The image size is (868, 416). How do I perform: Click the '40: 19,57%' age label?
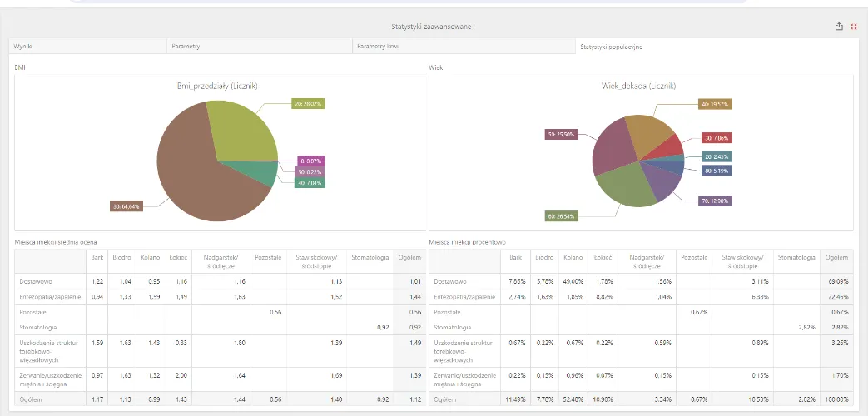(x=715, y=104)
